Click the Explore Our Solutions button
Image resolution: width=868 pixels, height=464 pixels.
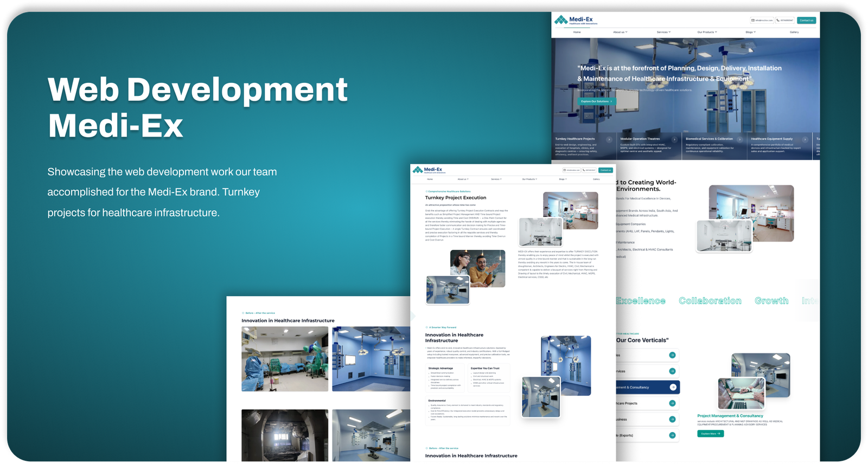pos(596,101)
